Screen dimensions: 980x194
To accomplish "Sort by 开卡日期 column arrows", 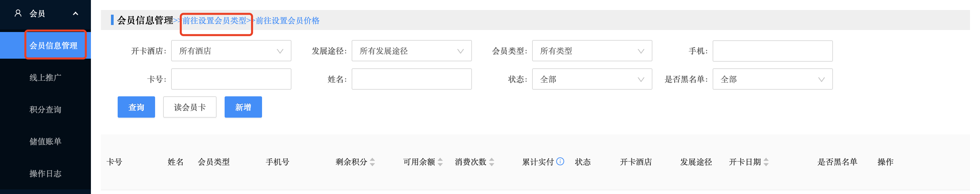I will (x=766, y=162).
